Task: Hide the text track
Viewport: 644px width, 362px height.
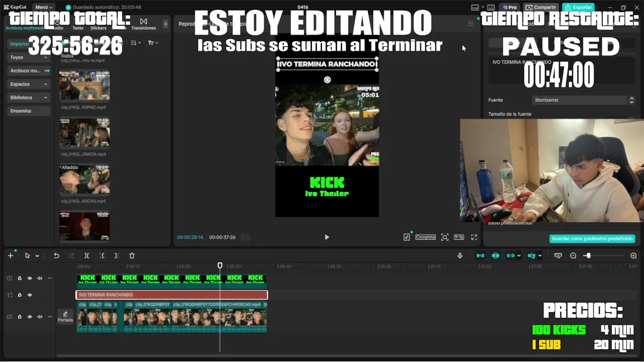Action: [x=30, y=295]
